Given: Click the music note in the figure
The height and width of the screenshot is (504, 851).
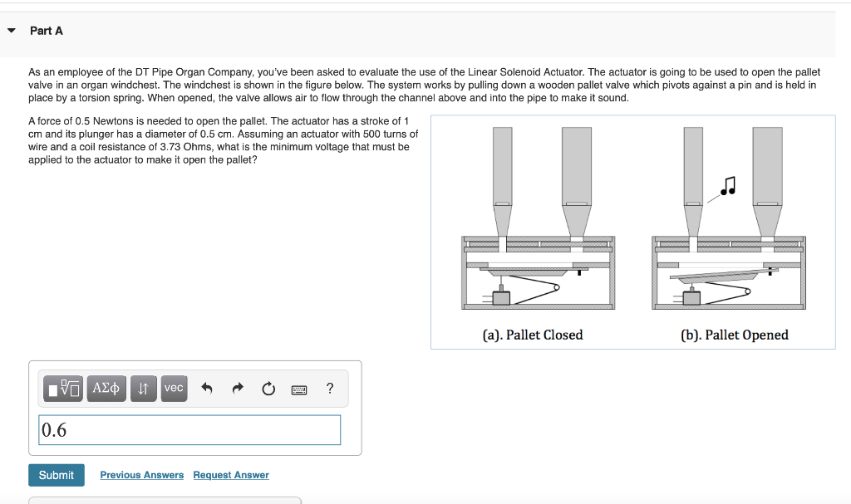Looking at the screenshot, I should point(728,185).
